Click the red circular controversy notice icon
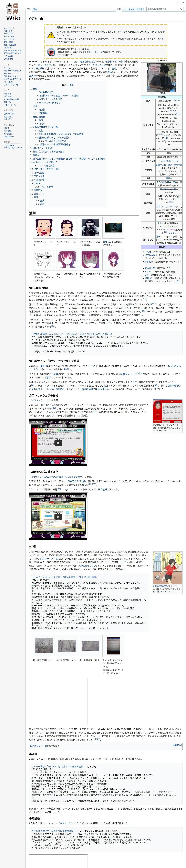This screenshot has width=186, height=868. [51, 52]
